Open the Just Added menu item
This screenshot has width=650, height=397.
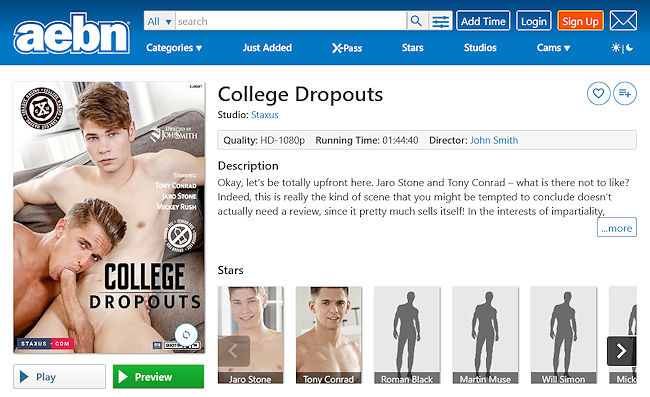coord(267,48)
